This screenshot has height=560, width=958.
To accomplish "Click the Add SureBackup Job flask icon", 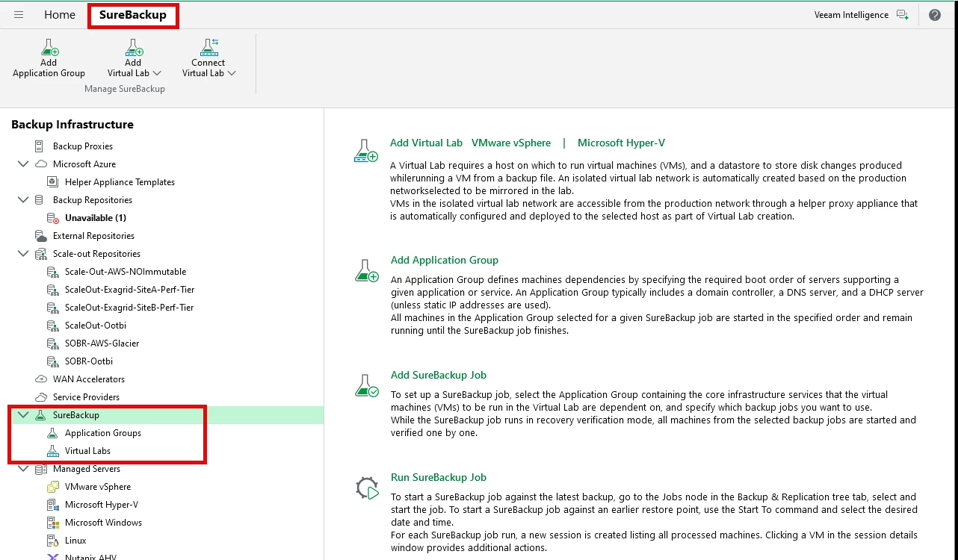I will coord(367,386).
